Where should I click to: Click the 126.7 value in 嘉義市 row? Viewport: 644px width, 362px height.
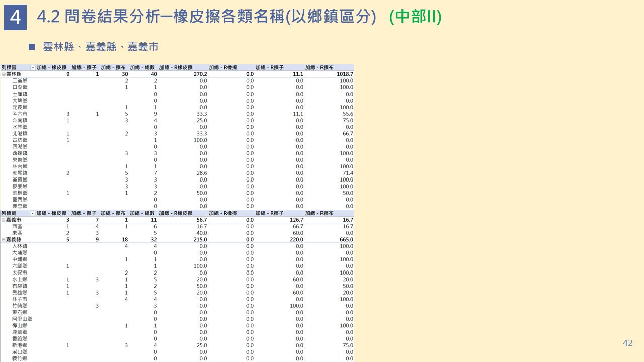[x=296, y=220]
